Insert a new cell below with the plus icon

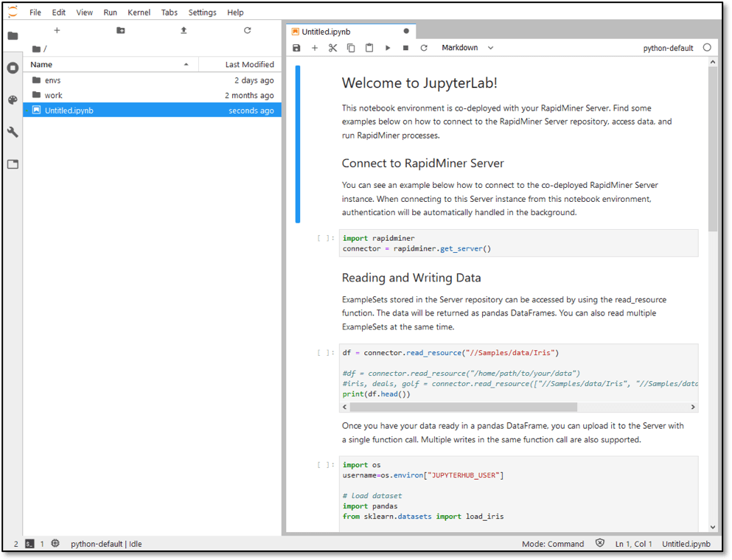pyautogui.click(x=315, y=48)
